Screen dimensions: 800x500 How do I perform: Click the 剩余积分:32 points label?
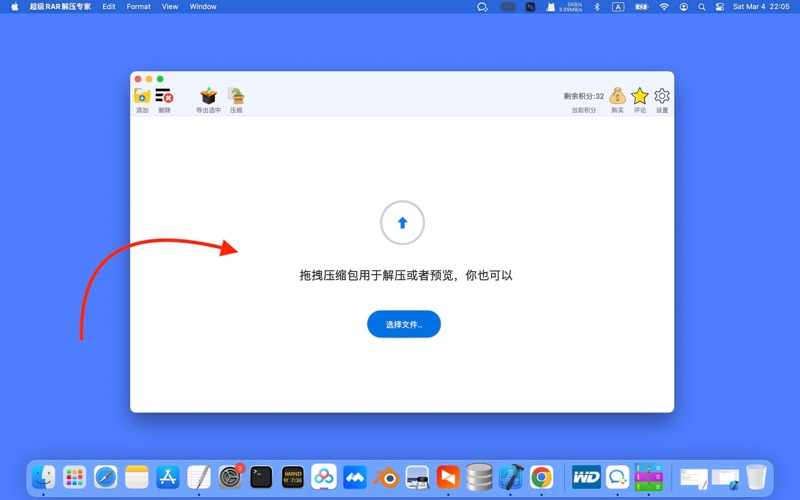pyautogui.click(x=584, y=97)
